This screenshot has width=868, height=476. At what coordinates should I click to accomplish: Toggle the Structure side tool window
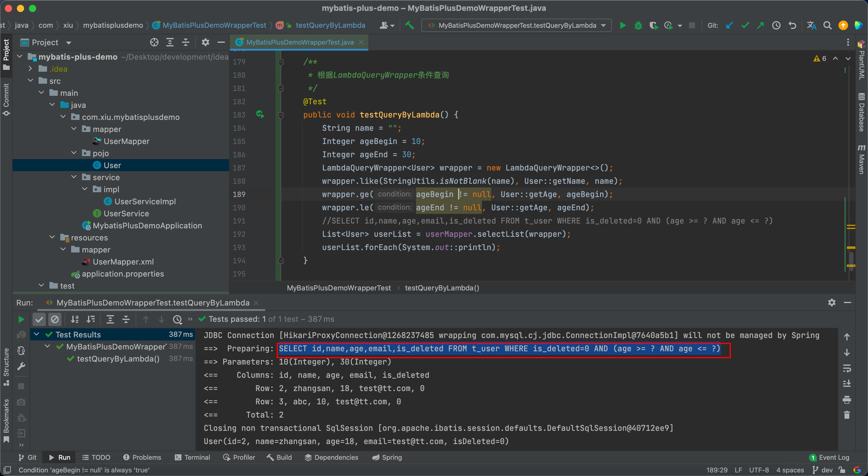click(6, 367)
